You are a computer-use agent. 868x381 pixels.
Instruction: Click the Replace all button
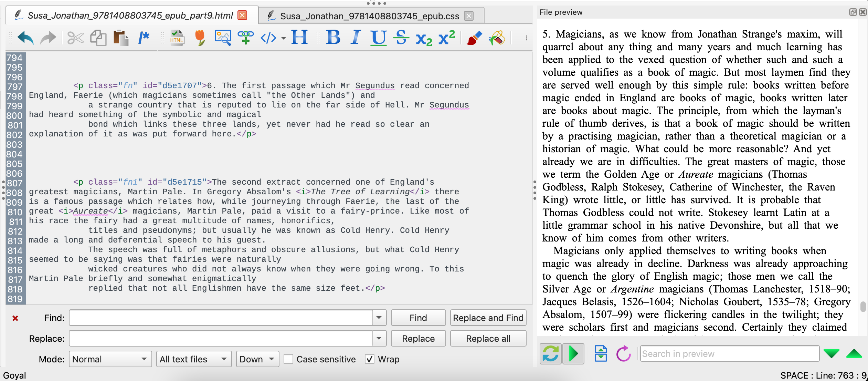(488, 339)
